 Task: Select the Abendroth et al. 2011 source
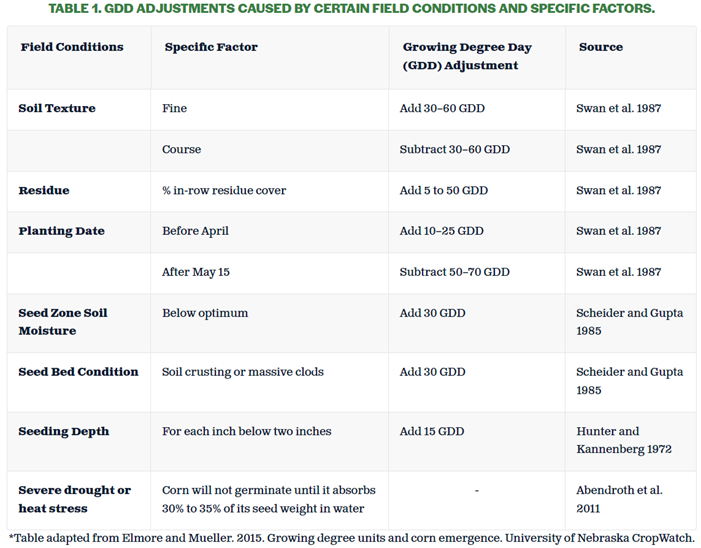click(619, 499)
